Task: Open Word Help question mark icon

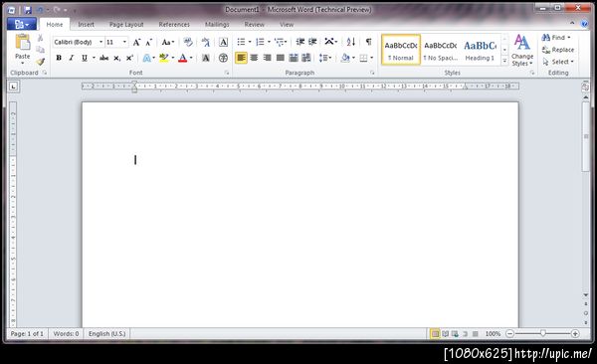Action: click(x=584, y=24)
